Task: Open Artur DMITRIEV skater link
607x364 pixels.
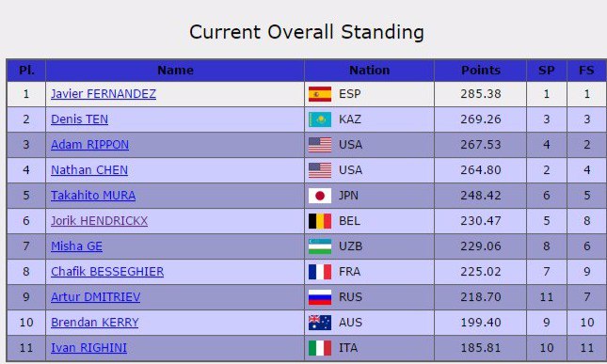Action: pyautogui.click(x=95, y=297)
